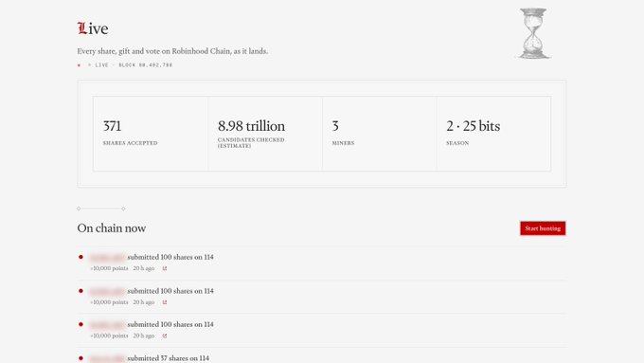
Task: Click the hourglass illustration
Action: pos(533,34)
